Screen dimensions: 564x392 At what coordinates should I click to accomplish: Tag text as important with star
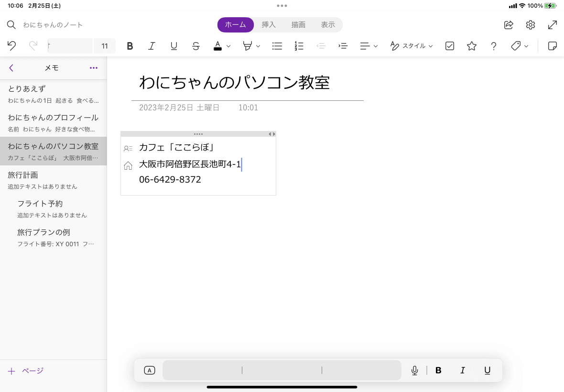(x=472, y=46)
